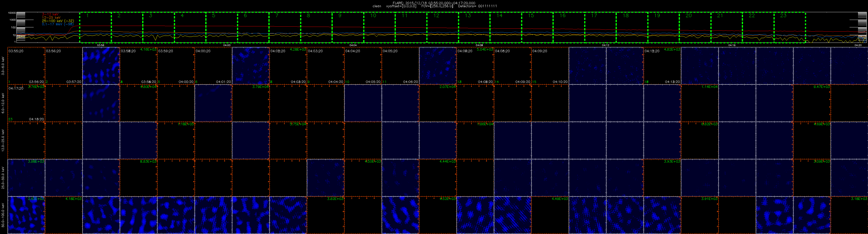Viewport: 868px width, 234px height.
Task: Click the 4.80E+04 peak value label
Action: point(148,87)
